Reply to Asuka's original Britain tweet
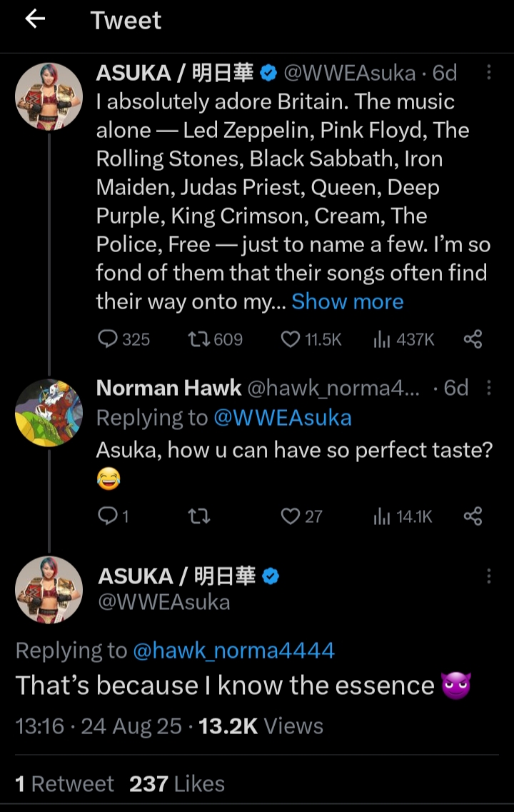Screen dimensions: 514x812 coord(108,339)
